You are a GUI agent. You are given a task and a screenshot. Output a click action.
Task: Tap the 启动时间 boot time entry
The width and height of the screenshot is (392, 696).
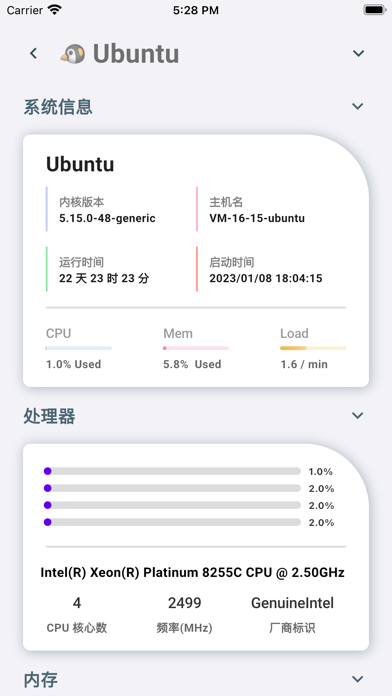coord(265,270)
